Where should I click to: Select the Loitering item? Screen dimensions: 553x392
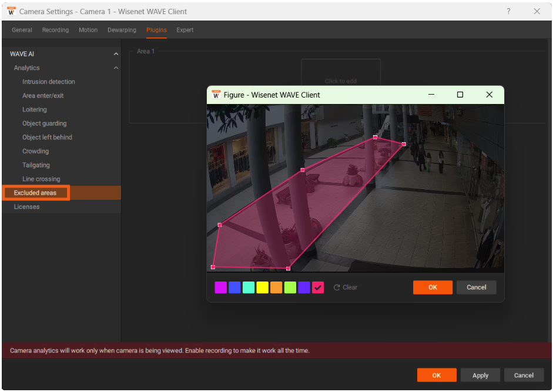35,109
